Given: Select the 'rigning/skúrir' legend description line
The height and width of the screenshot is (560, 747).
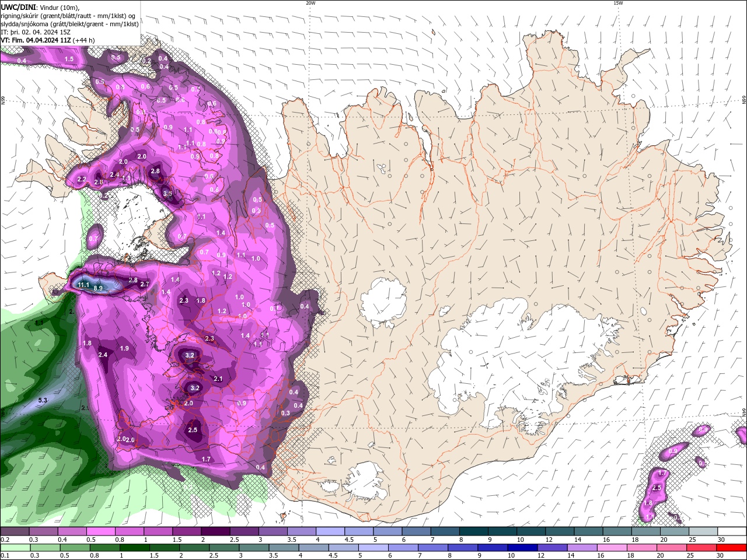Looking at the screenshot, I should [67, 15].
